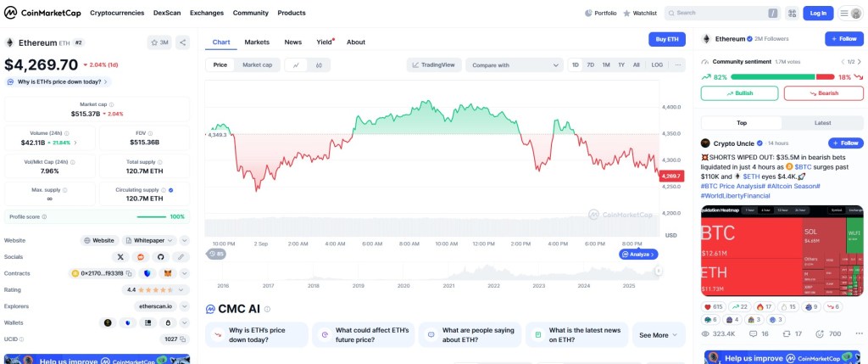Image resolution: width=868 pixels, height=364 pixels.
Task: Set chart range to 7D
Action: (591, 64)
